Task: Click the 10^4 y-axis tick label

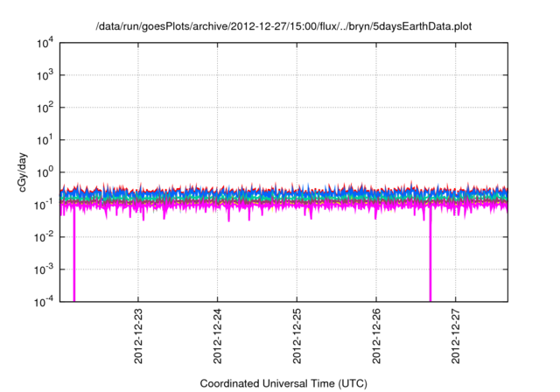Action: point(45,43)
